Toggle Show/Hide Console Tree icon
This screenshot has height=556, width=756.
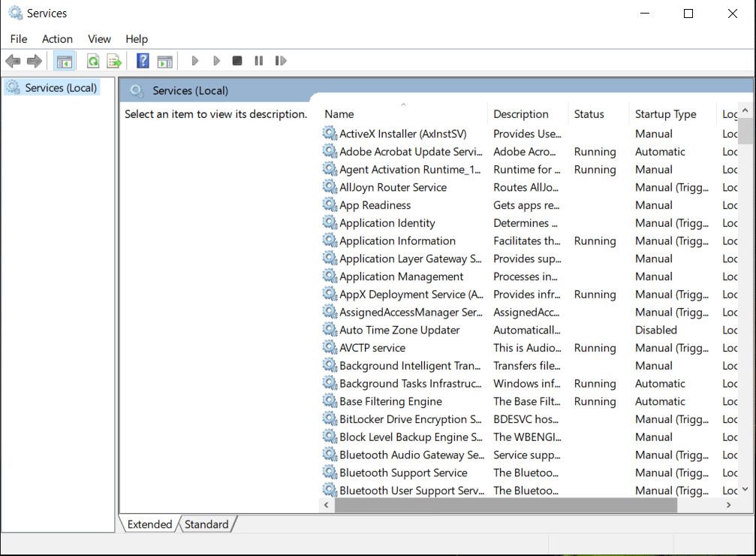tap(64, 62)
